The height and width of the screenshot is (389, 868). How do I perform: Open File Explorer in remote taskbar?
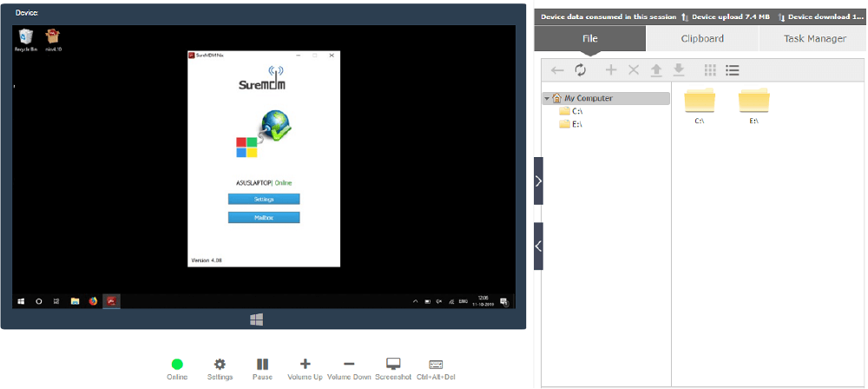(75, 301)
